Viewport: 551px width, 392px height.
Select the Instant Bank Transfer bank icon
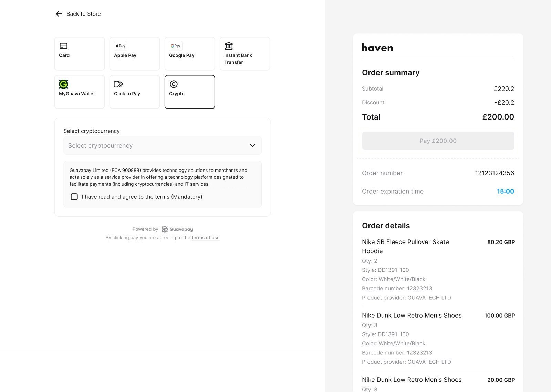229,46
